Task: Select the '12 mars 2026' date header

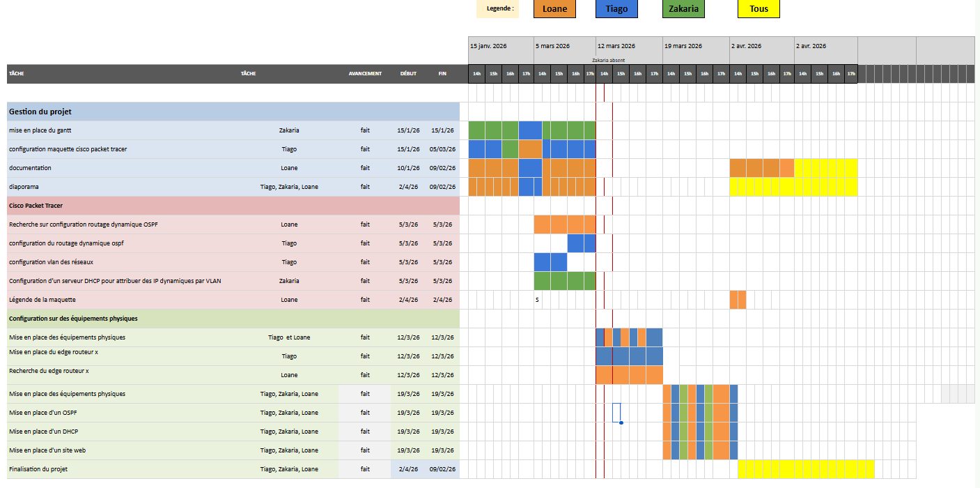Action: click(x=629, y=46)
